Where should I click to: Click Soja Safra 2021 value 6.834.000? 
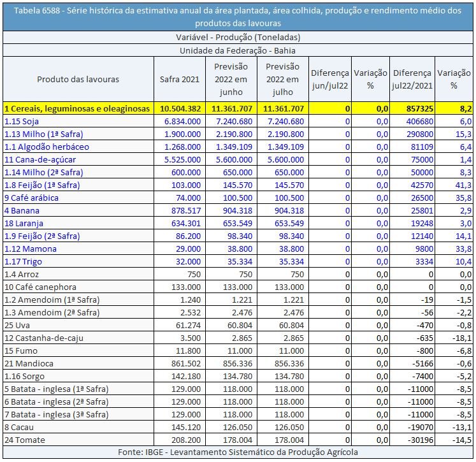click(182, 122)
